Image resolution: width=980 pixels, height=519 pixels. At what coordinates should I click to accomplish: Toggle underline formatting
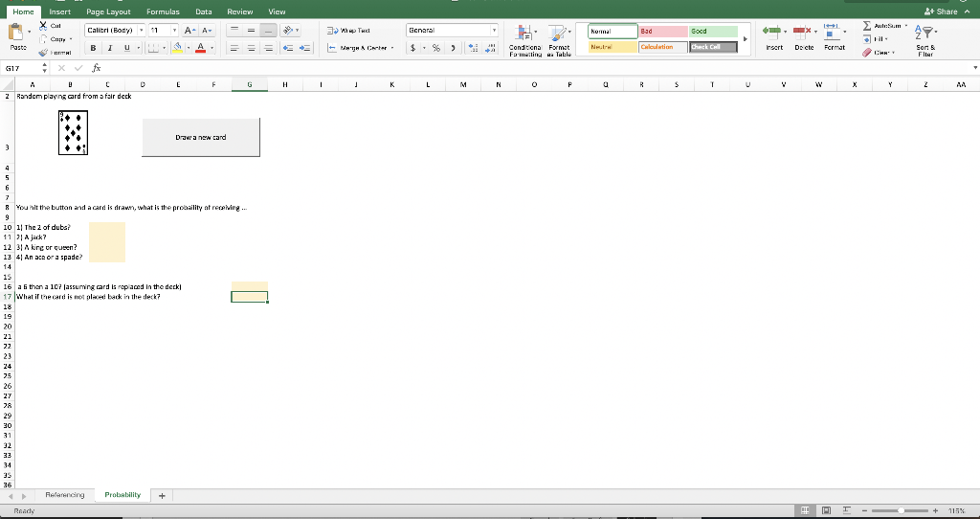click(x=127, y=48)
